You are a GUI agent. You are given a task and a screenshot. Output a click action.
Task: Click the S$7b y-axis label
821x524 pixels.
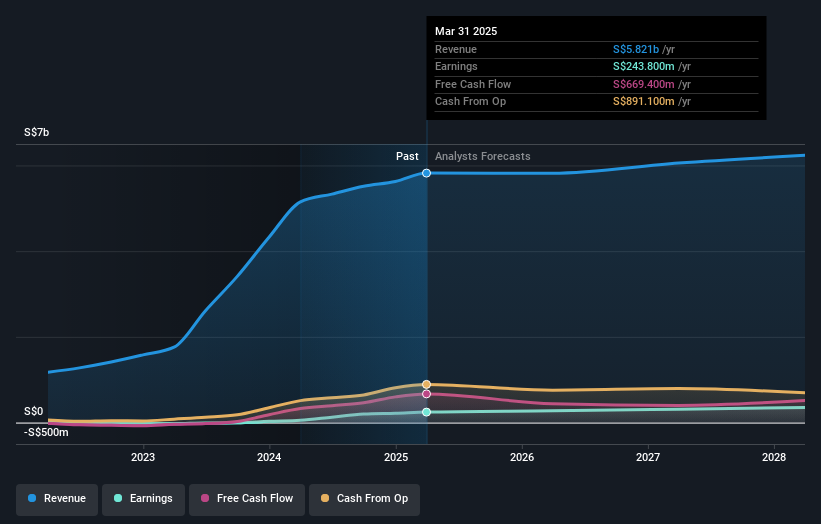(x=37, y=132)
